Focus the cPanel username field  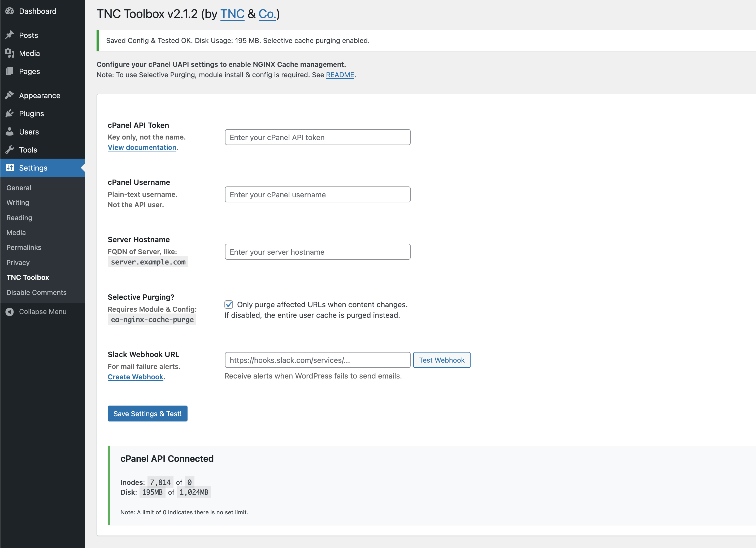click(x=318, y=194)
